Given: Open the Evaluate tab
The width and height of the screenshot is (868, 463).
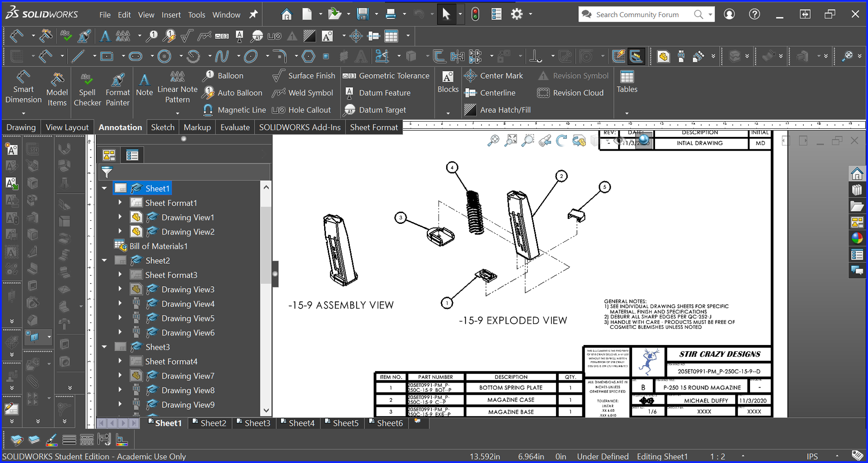Looking at the screenshot, I should [235, 127].
